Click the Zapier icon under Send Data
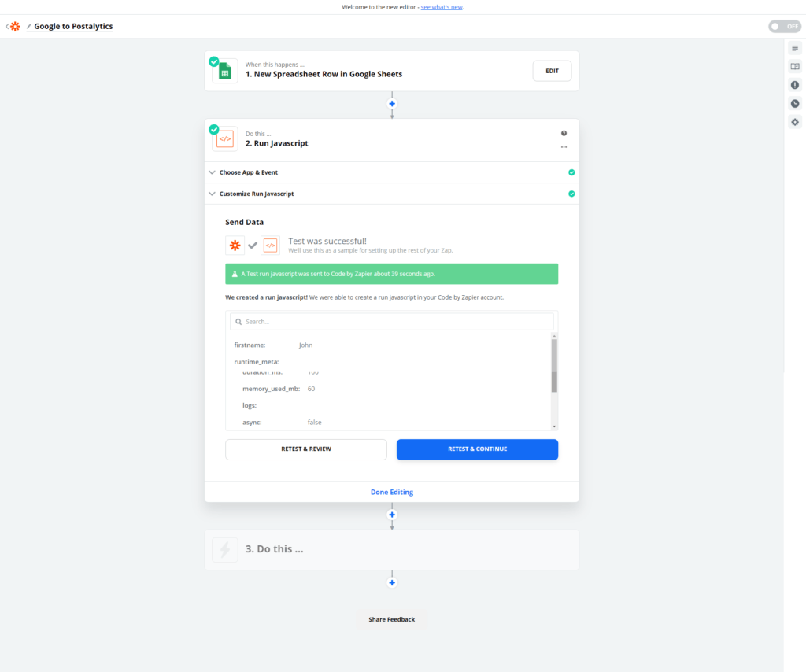This screenshot has width=806, height=672. coord(235,246)
